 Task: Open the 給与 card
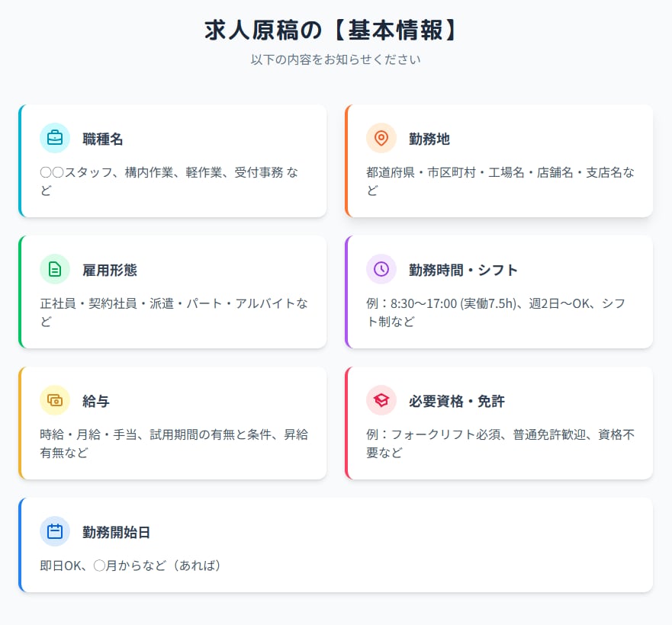[173, 422]
